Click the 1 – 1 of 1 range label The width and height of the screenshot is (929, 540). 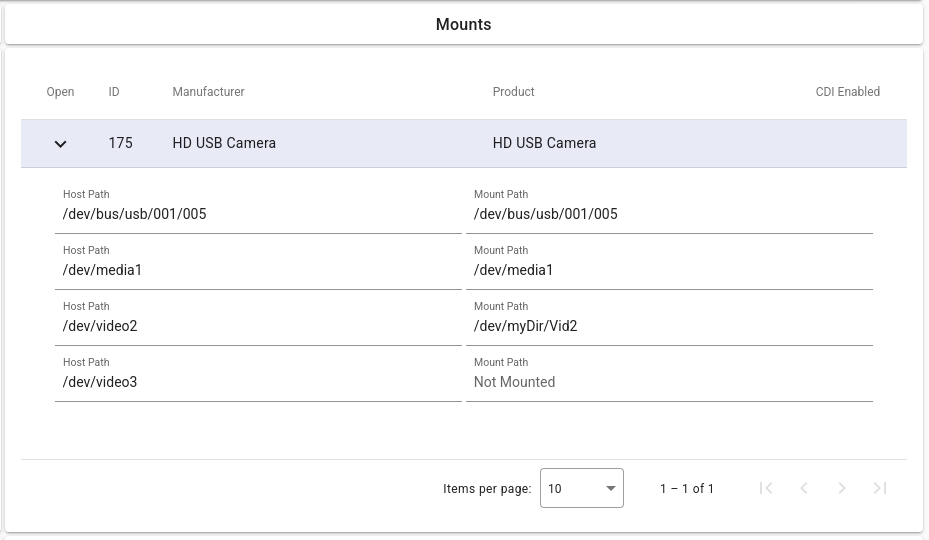(x=687, y=488)
